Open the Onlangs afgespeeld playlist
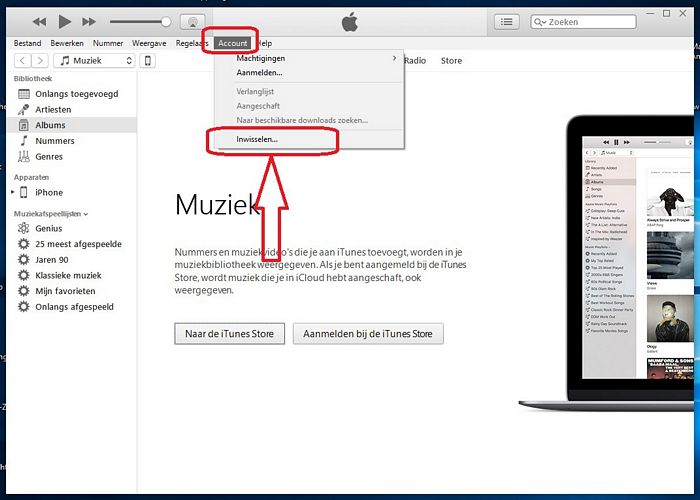Viewport: 700px width, 500px height. [72, 307]
